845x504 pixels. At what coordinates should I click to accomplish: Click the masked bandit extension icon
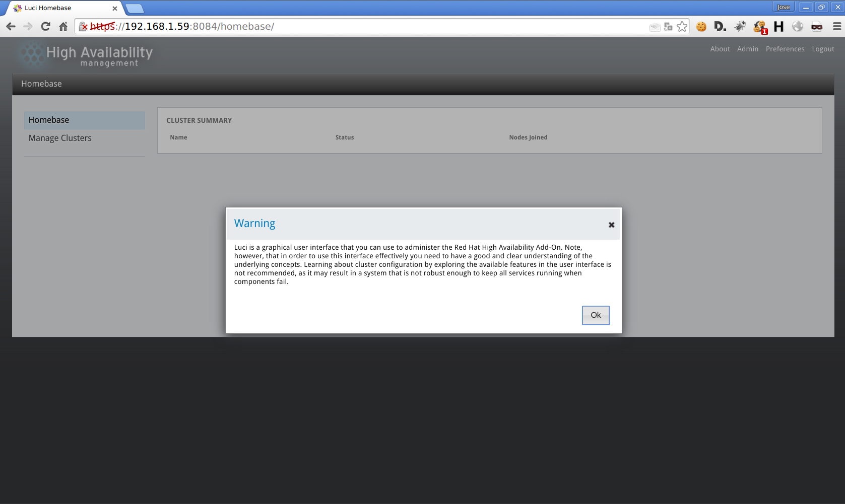click(816, 27)
